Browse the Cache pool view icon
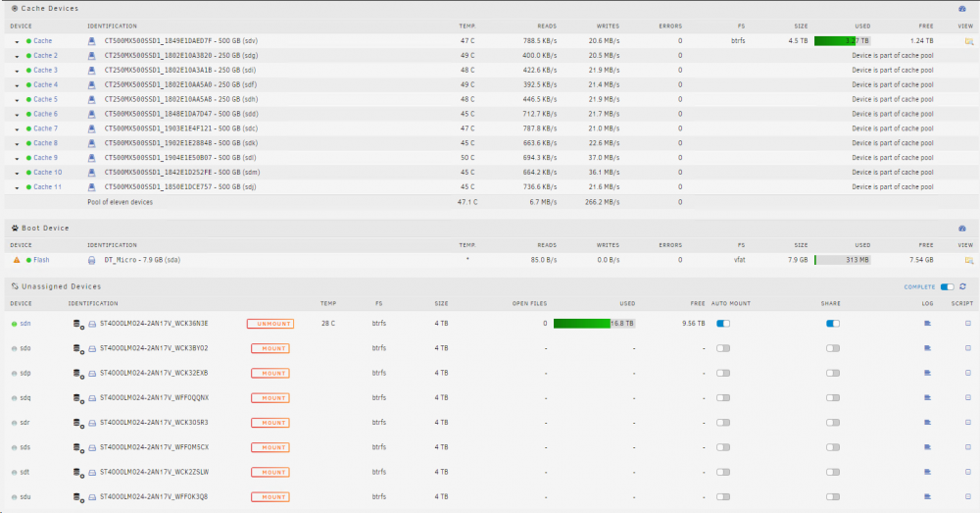Screen dimensions: 980x513 pos(969,41)
